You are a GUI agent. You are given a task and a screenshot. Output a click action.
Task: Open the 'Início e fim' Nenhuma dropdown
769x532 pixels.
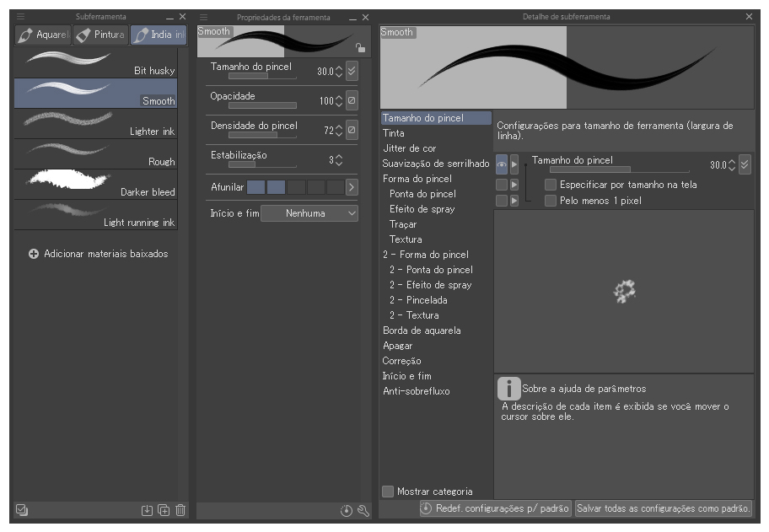coord(309,214)
